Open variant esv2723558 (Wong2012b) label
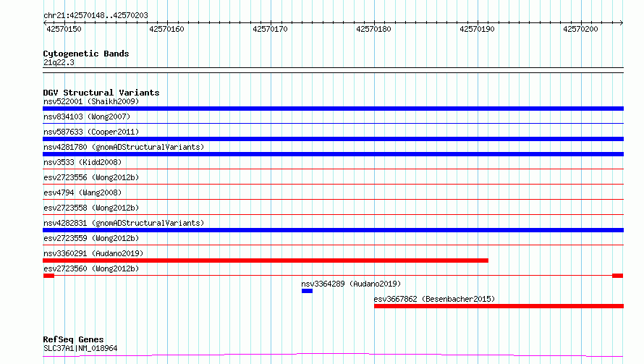This screenshot has height=364, width=644. (91, 208)
